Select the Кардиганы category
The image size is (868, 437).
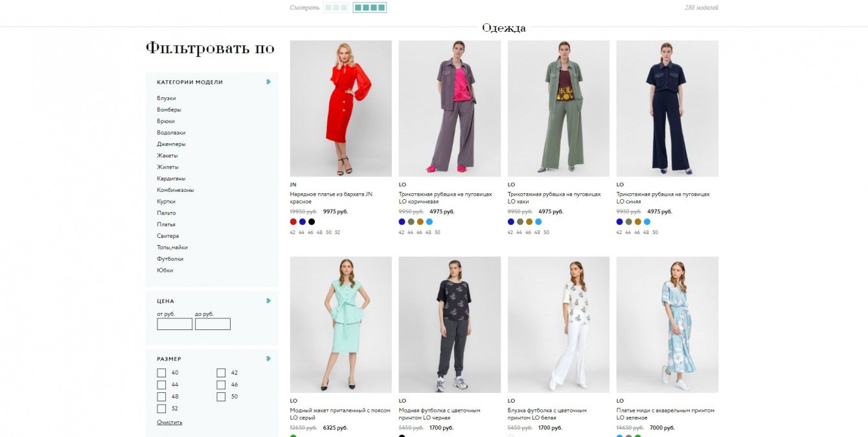pyautogui.click(x=172, y=178)
